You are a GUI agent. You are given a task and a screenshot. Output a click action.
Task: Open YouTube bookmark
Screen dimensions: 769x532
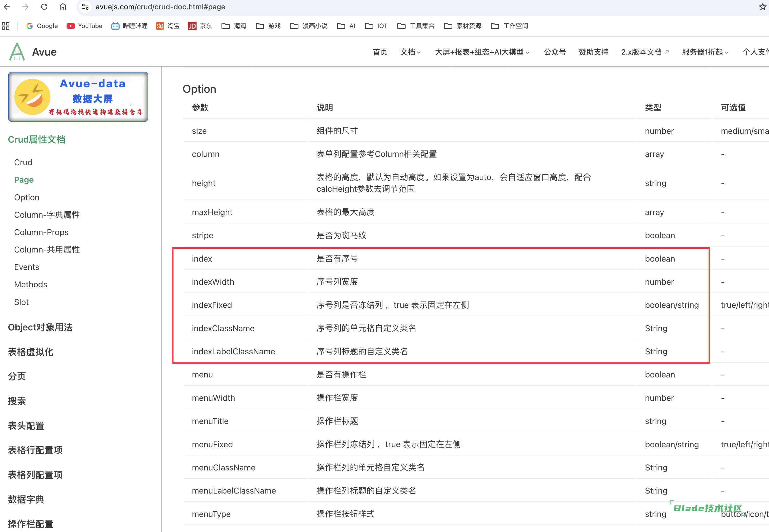point(84,26)
